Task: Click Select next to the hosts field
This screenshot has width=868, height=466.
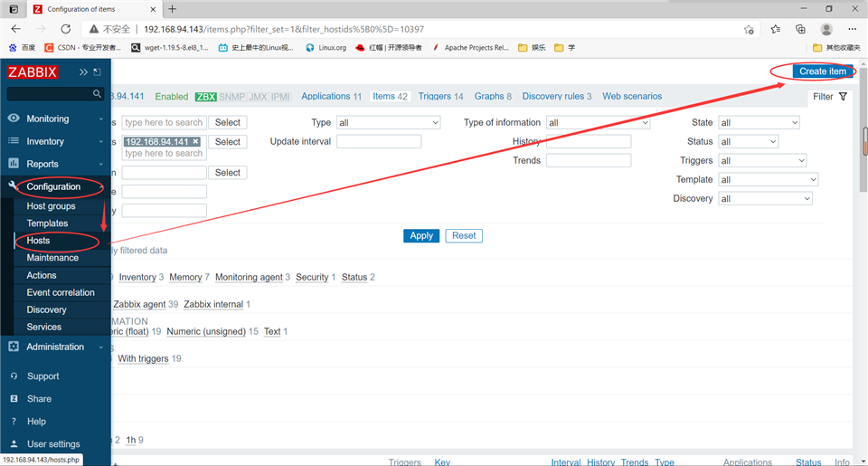Action: pos(228,142)
